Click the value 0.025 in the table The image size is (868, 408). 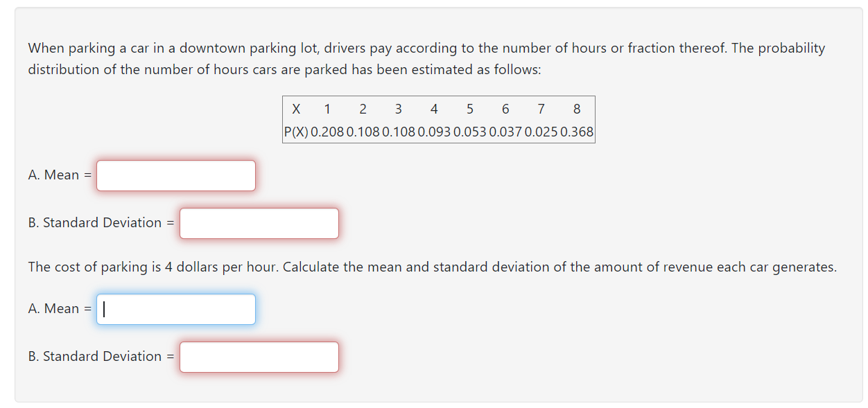[541, 131]
